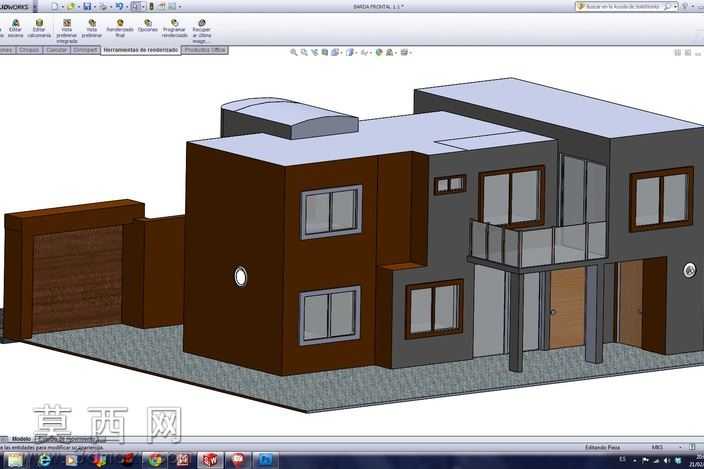Click Recuperar última imagen renderizada

coord(202,31)
